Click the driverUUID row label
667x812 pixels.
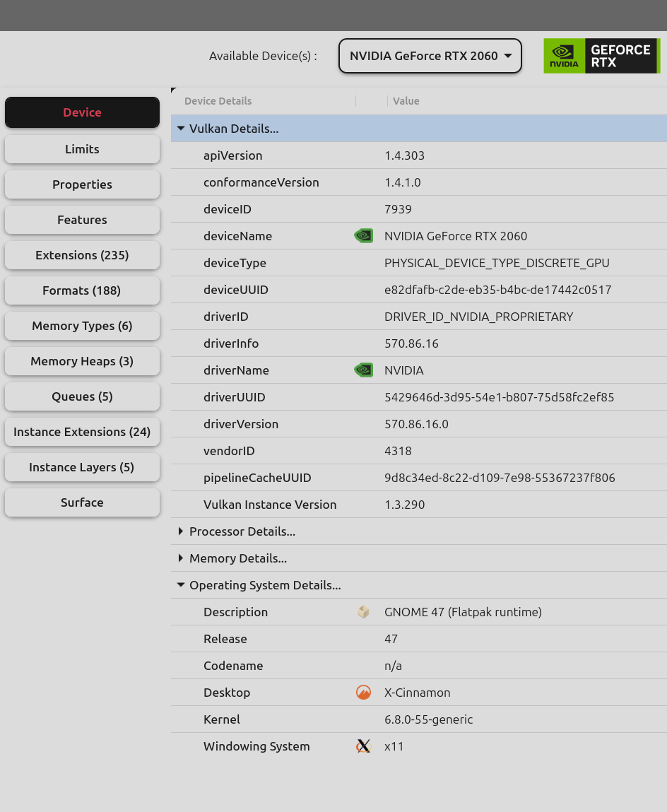235,397
